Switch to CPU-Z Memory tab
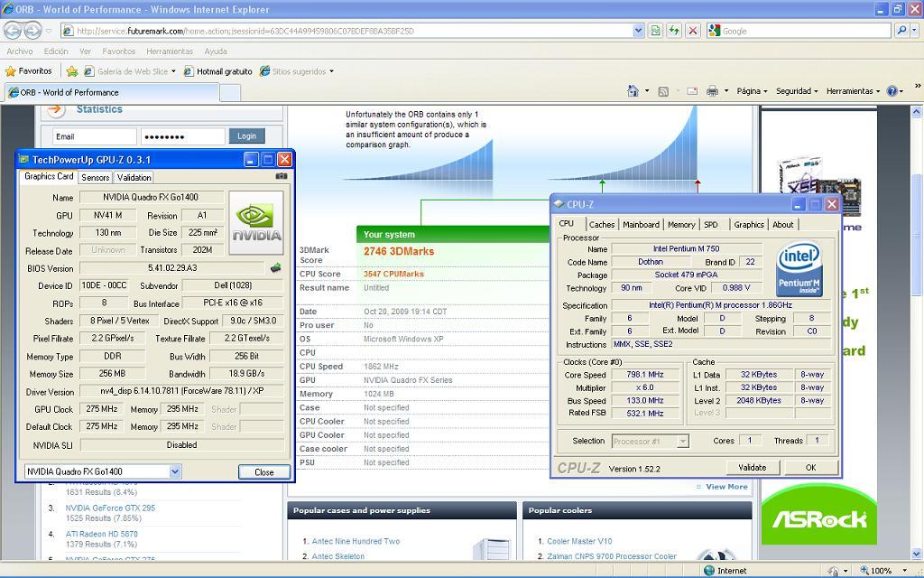This screenshot has width=924, height=578. pyautogui.click(x=681, y=225)
